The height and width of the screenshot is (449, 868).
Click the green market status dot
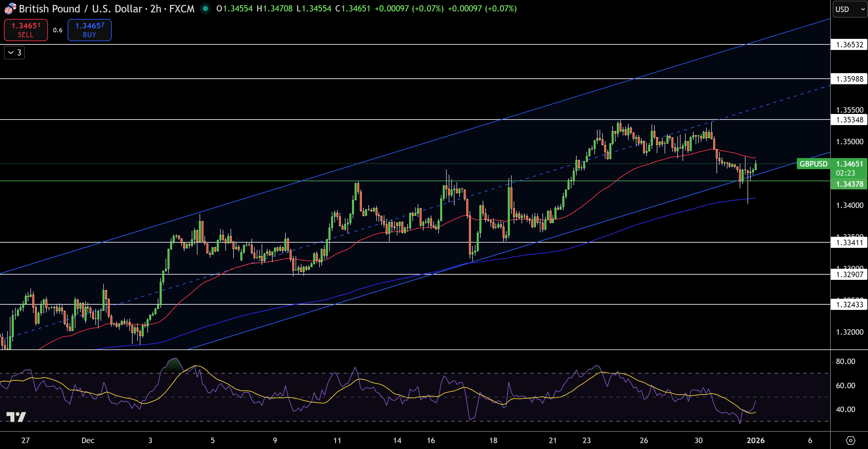click(205, 8)
